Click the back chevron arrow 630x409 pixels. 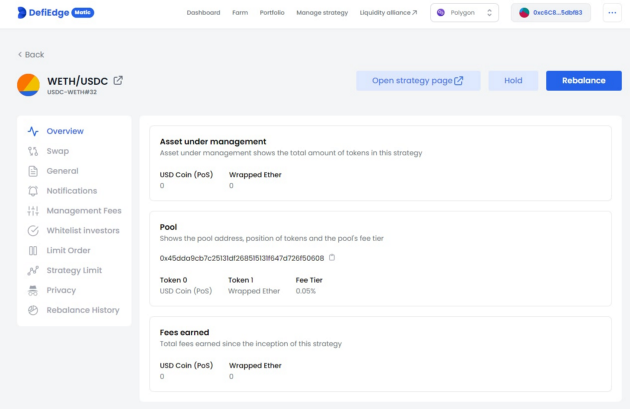coord(20,54)
